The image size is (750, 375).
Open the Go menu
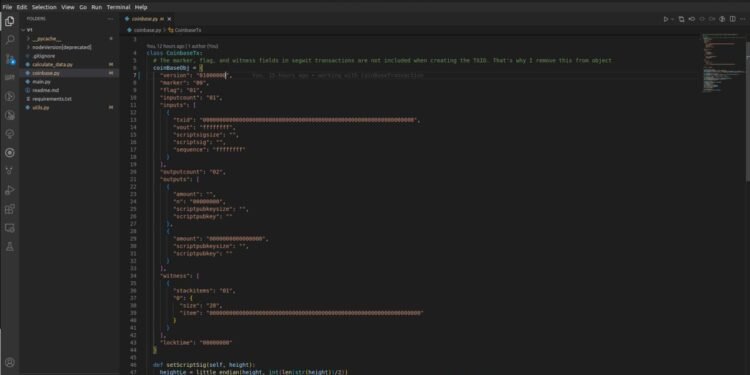click(x=83, y=7)
